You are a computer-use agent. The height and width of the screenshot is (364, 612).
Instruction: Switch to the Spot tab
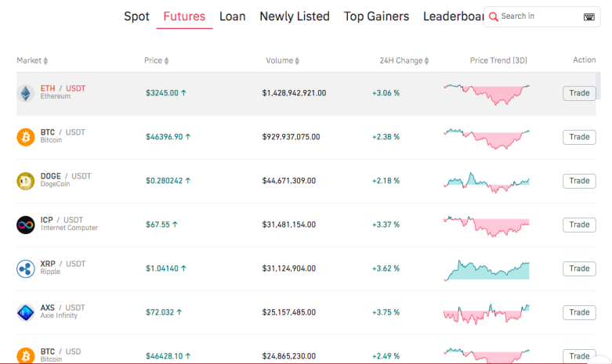[136, 16]
